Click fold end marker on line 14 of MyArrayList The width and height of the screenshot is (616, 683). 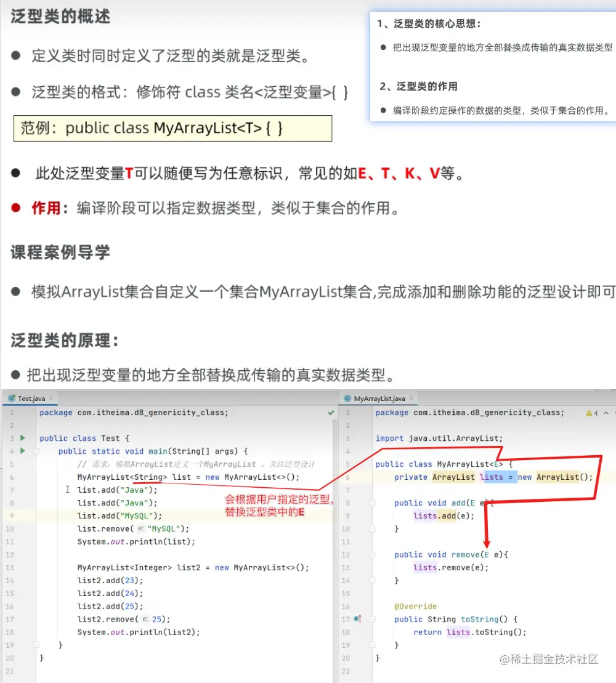click(373, 580)
